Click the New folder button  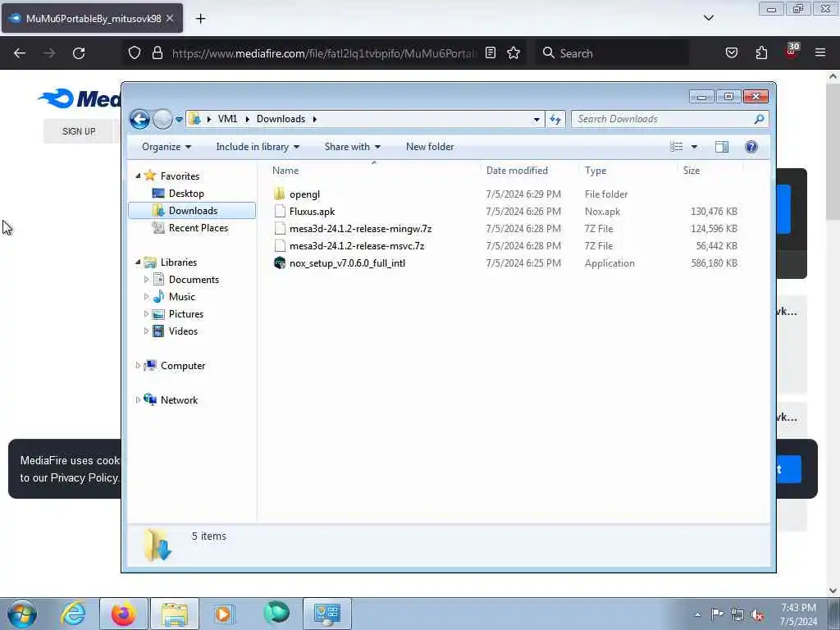tap(430, 147)
